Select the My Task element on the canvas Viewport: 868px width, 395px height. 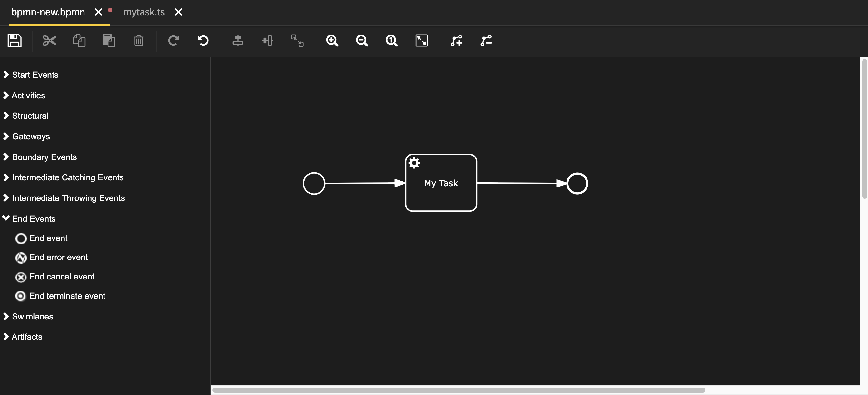pos(441,183)
